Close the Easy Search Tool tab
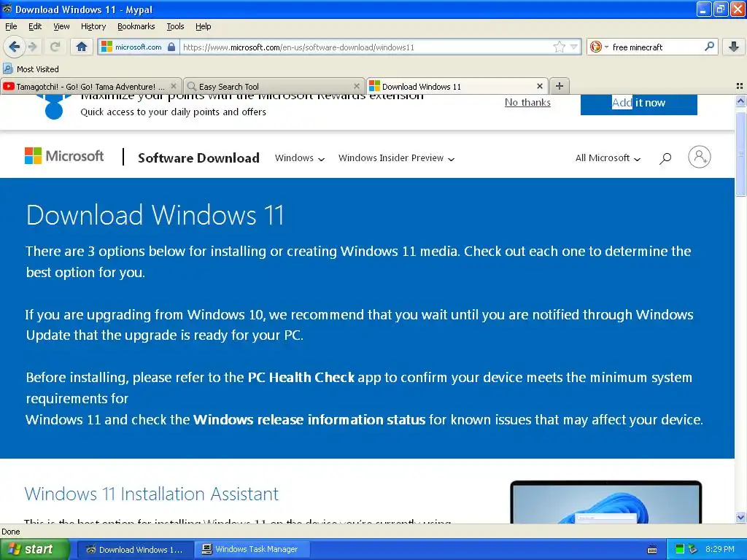Viewport: 747px width, 560px height. (x=356, y=86)
